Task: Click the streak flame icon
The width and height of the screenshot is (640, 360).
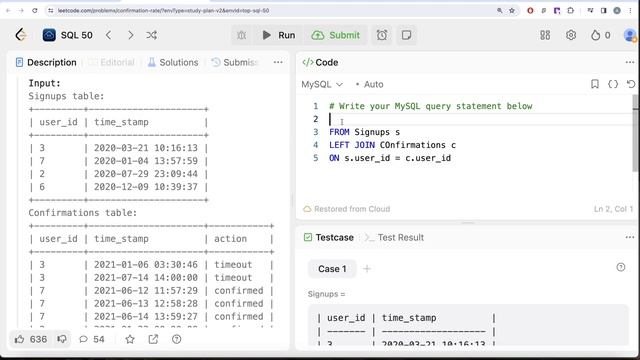Action: [x=596, y=35]
